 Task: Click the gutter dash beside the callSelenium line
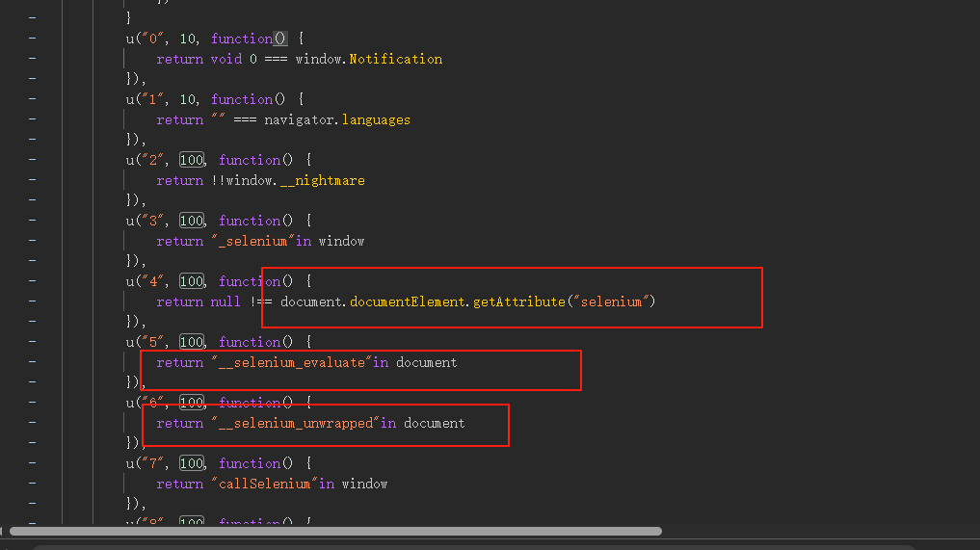[x=33, y=484]
